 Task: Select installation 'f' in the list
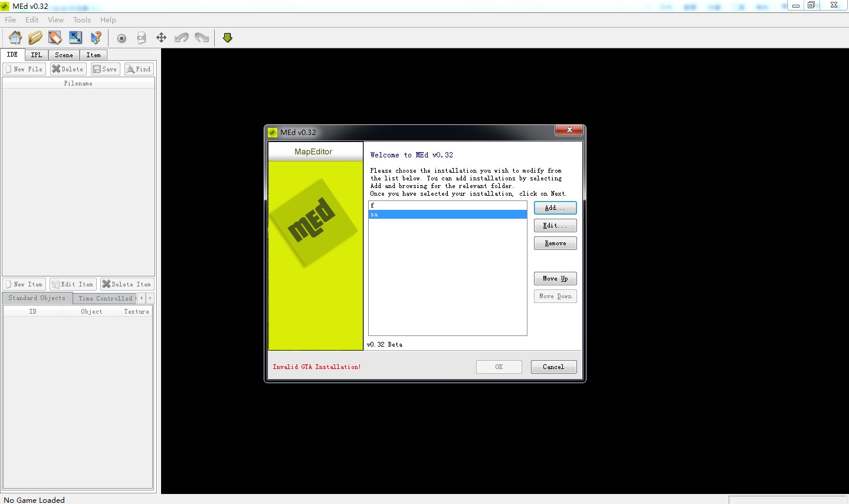(x=448, y=205)
